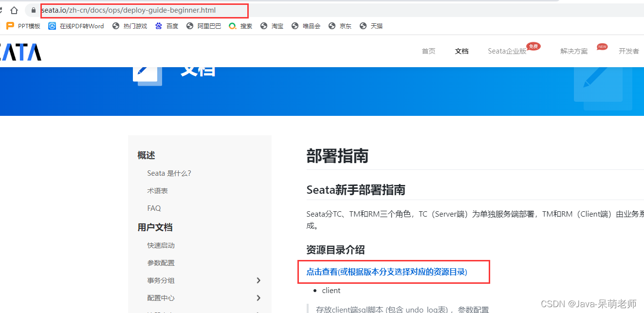The image size is (644, 313).
Task: Click the Seata新手部署指南 heading
Action: (x=356, y=190)
